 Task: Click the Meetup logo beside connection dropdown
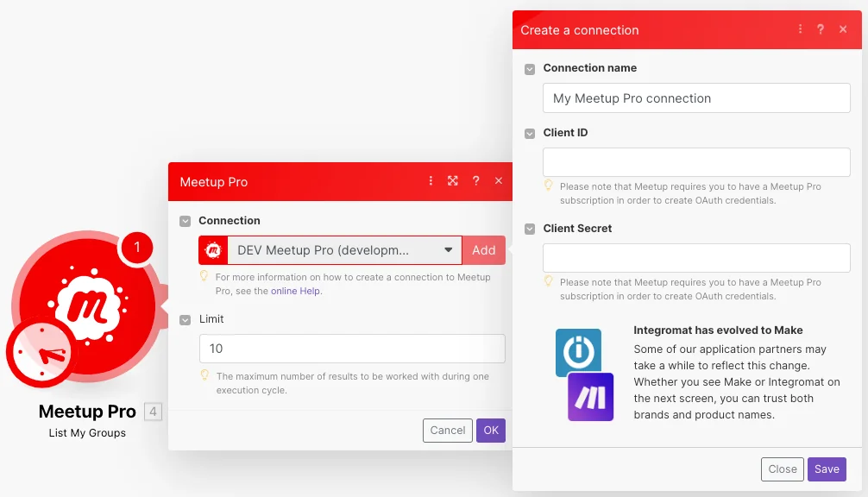click(x=213, y=250)
